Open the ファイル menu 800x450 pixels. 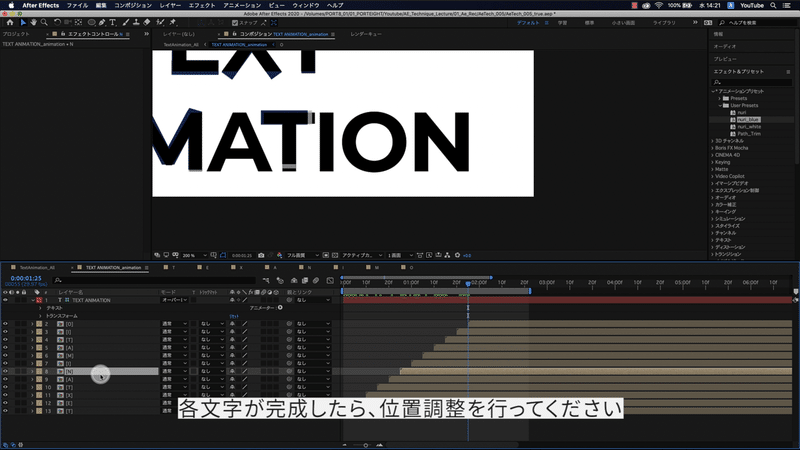point(77,5)
